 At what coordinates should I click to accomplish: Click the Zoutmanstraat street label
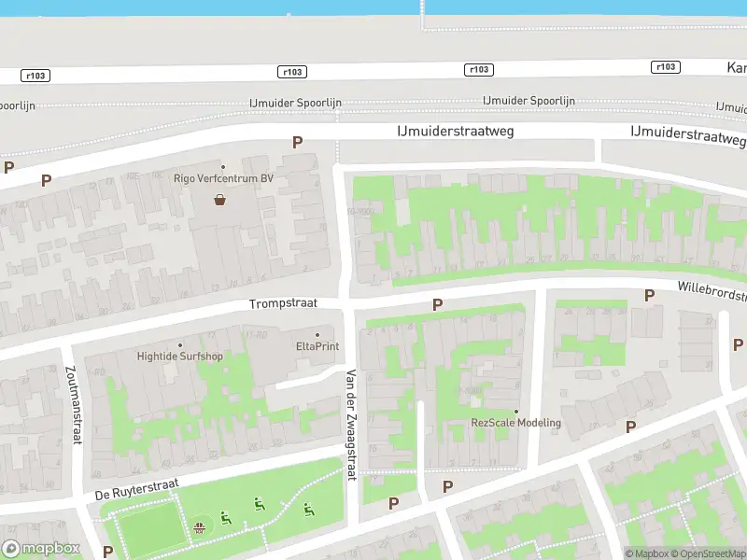72,404
